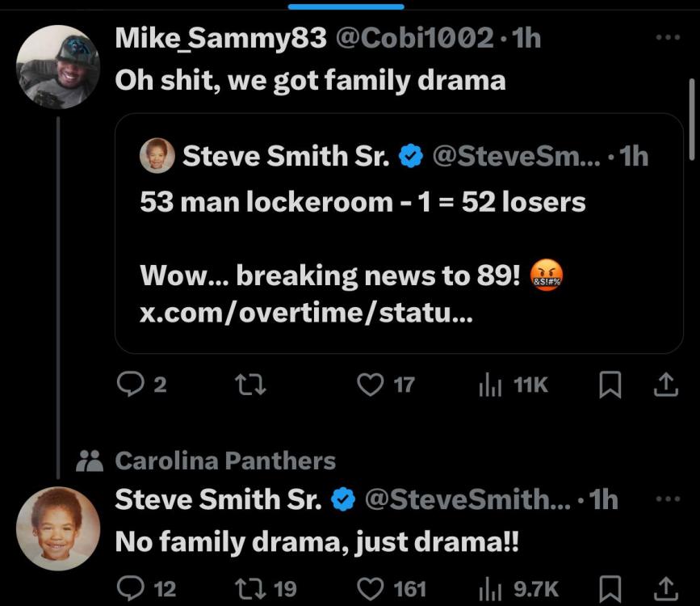Like Mike_Sammy83's post with 17 likes

370,385
